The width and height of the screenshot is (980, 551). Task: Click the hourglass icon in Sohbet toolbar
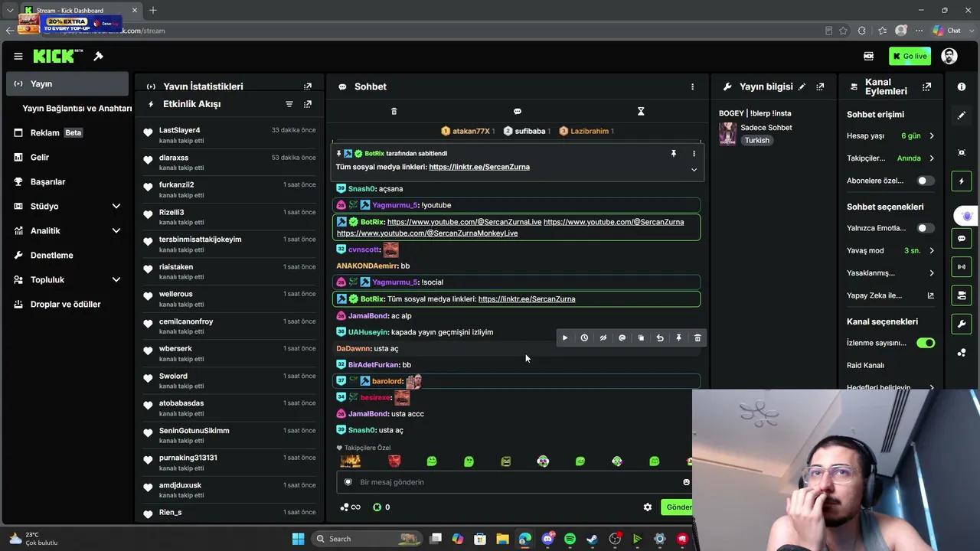point(641,112)
